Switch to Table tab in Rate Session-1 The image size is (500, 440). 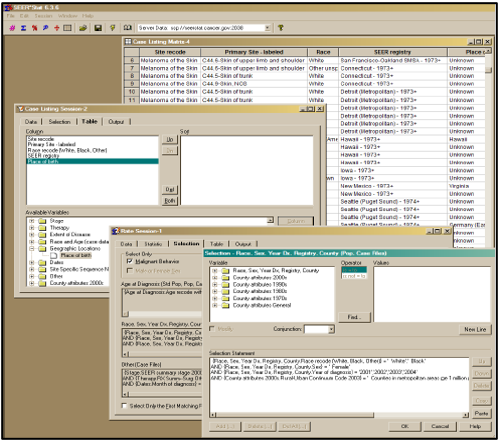[216, 244]
